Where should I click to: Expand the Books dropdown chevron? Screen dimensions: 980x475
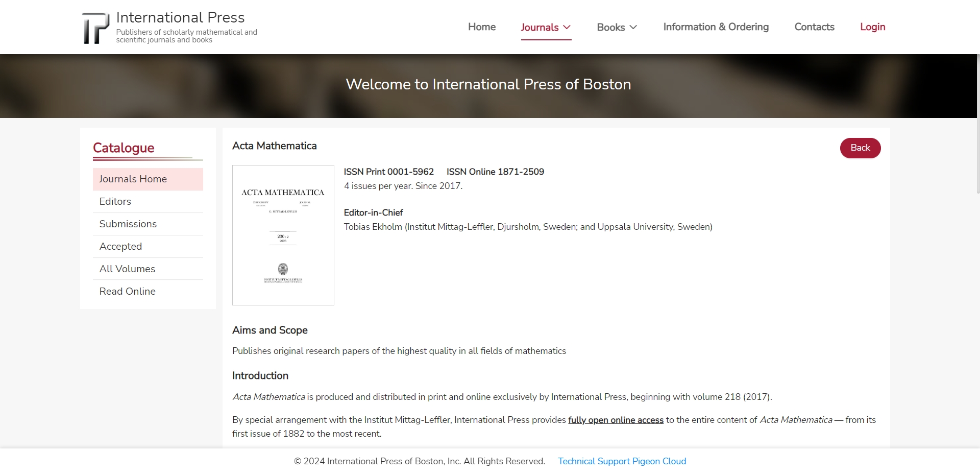[633, 27]
